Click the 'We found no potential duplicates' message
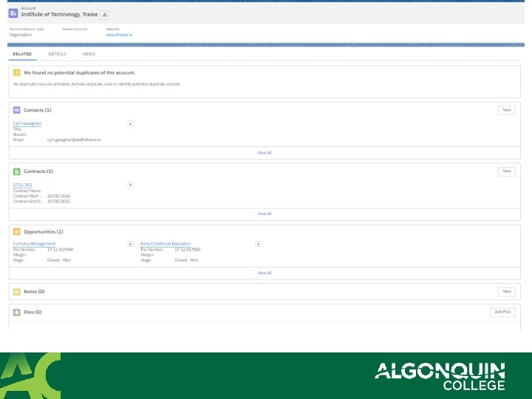Screen dimensions: 532x399 [79, 72]
